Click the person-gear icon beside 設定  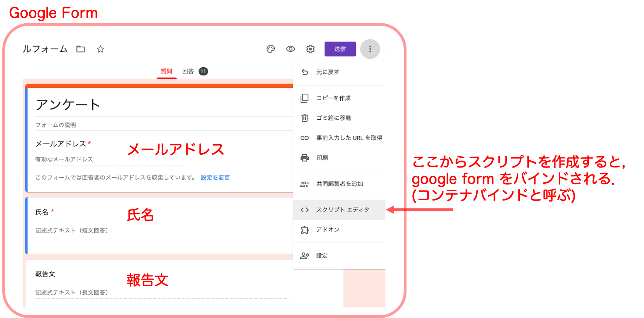pyautogui.click(x=304, y=256)
